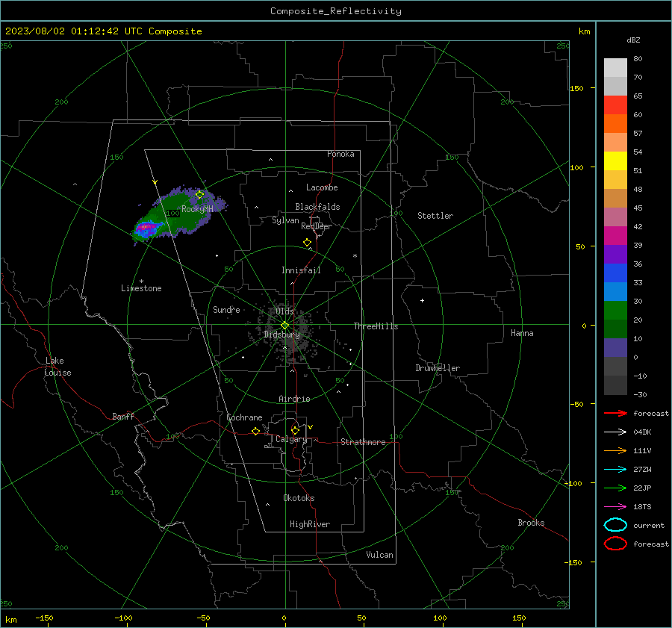Click the 18TS legend text
This screenshot has height=628, width=672.
tap(642, 507)
